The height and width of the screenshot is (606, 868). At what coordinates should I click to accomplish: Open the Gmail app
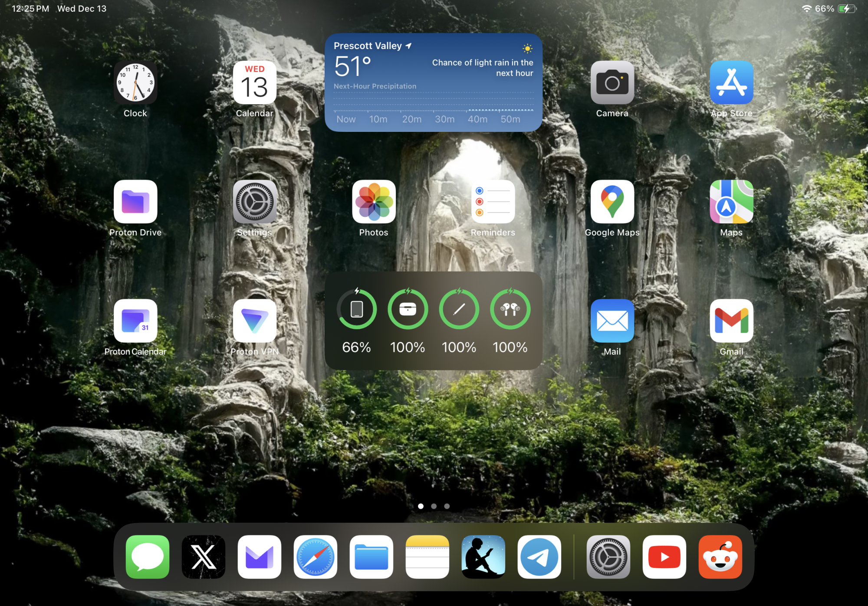click(731, 321)
